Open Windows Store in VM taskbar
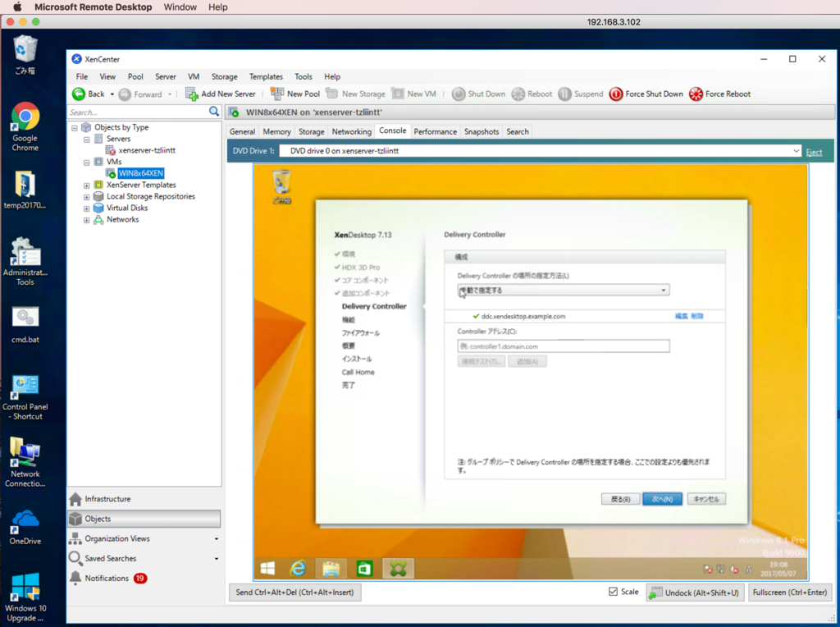Screen dimensions: 840x627 pyautogui.click(x=364, y=569)
